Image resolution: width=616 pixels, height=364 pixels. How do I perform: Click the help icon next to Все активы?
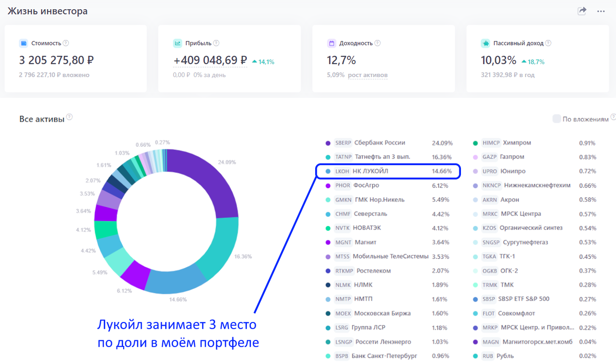point(69,117)
